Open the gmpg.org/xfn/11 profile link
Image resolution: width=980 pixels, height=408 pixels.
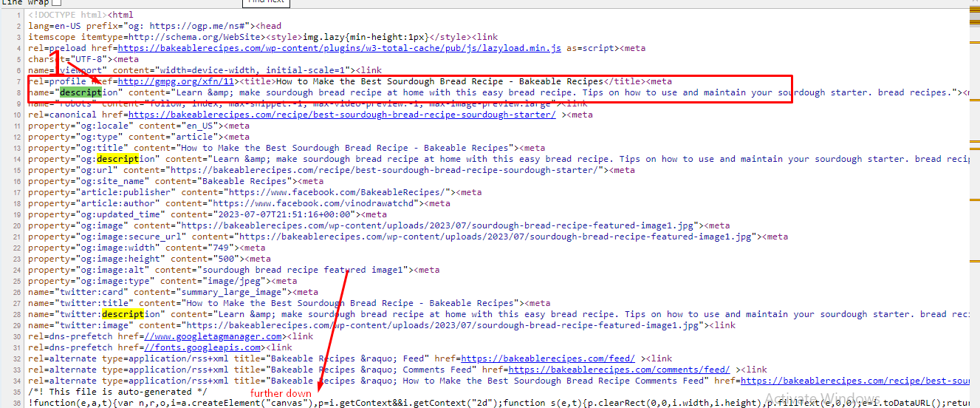[x=176, y=81]
